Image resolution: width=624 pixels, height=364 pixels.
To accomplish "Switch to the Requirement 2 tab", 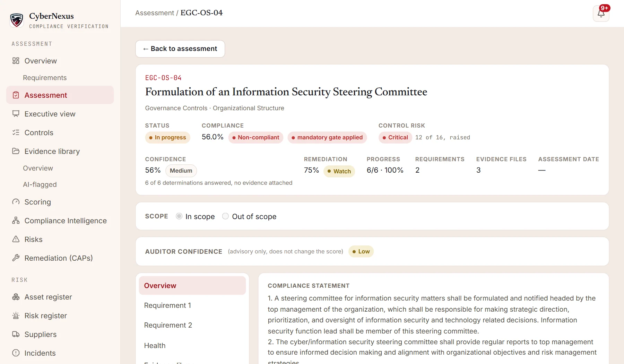I will (192, 325).
